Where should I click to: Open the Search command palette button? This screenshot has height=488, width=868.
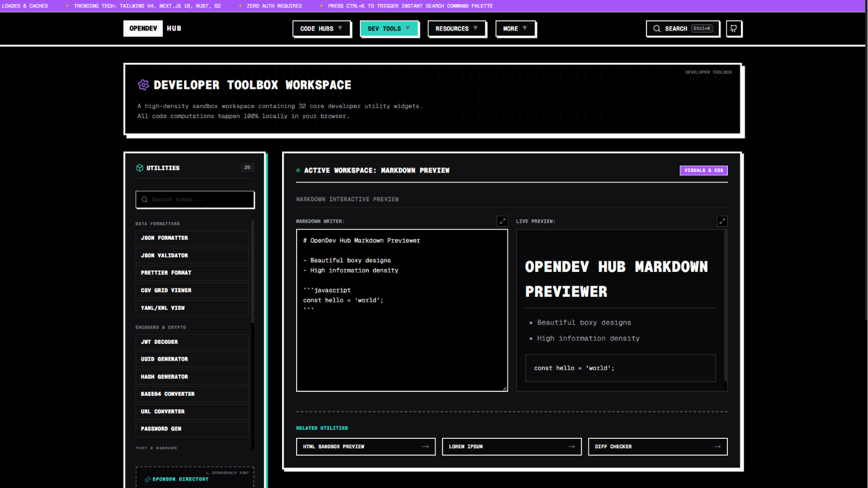click(683, 28)
